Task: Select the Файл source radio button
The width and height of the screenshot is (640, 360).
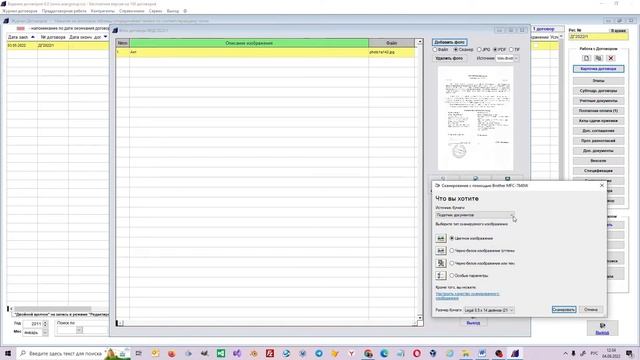Action: tap(435, 49)
